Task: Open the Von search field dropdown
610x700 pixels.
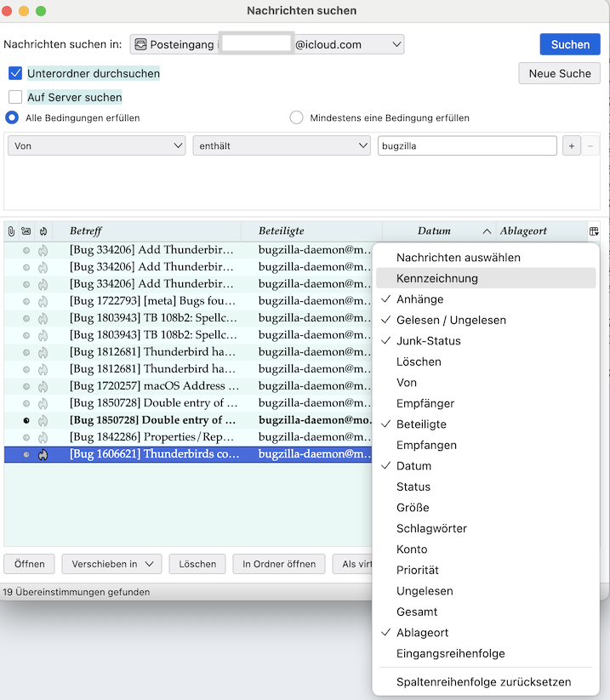Action: tap(96, 146)
